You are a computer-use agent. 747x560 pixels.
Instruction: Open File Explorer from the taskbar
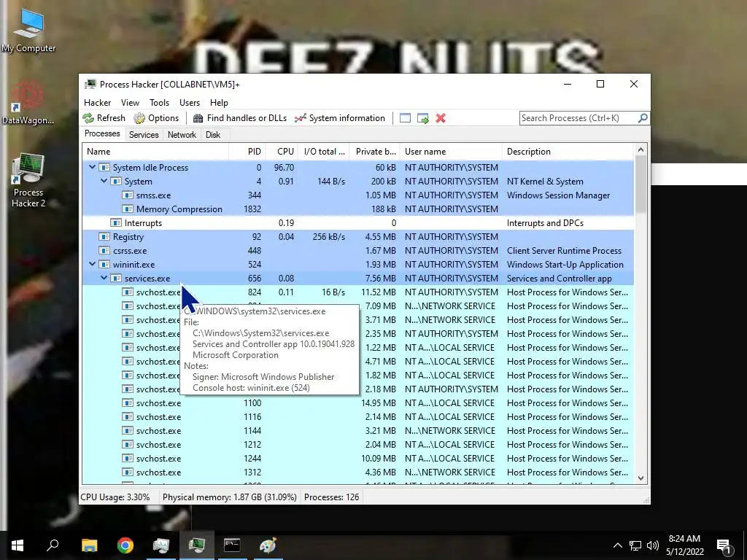[x=89, y=545]
